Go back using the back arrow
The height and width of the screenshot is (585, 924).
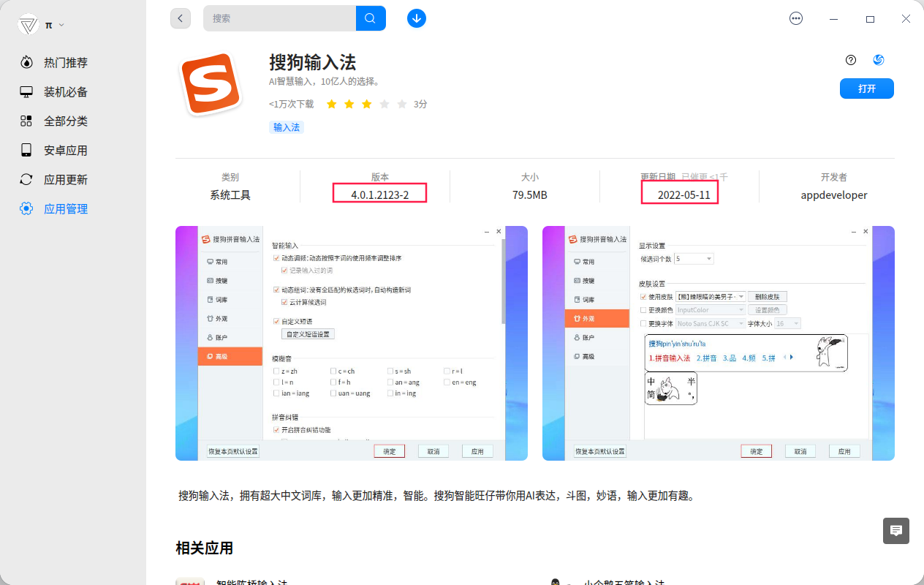tap(181, 18)
